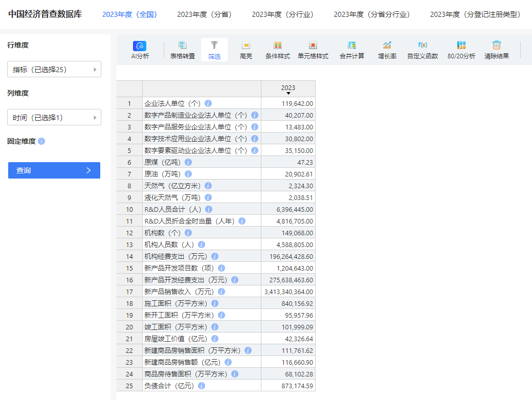Click info icon for 企业法人单位（个）
532x400 pixels.
[208, 103]
